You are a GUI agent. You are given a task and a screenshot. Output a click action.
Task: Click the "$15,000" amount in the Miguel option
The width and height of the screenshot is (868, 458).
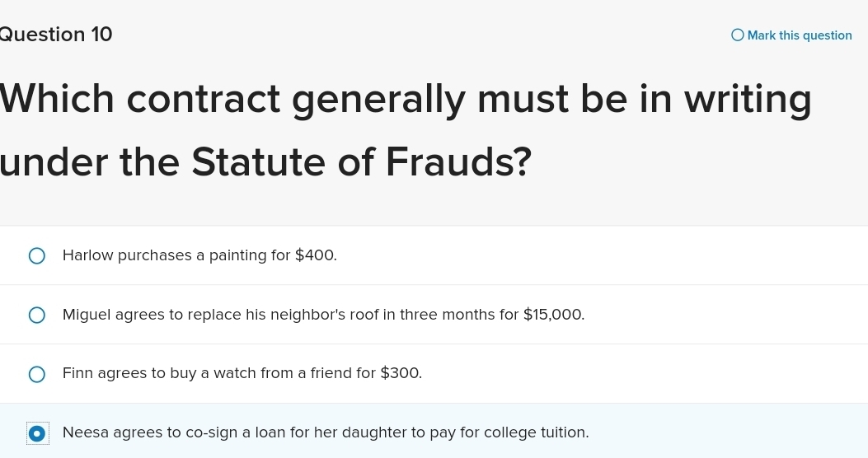553,315
